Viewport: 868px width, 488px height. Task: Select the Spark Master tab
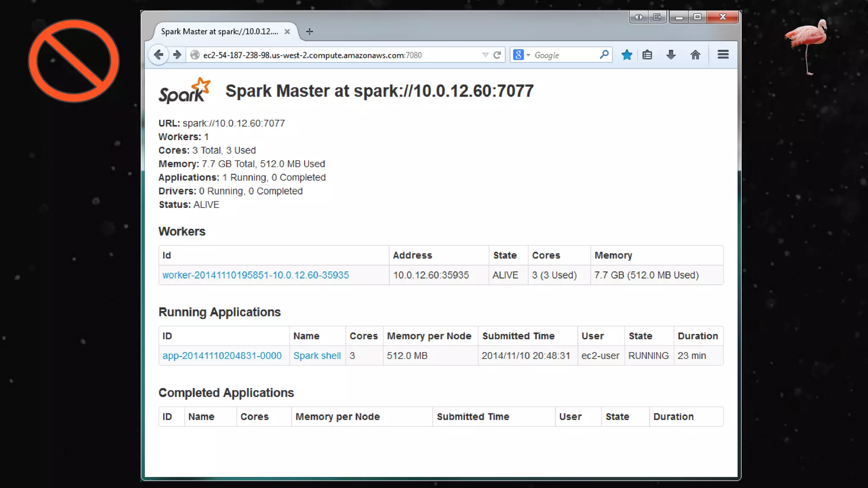(219, 32)
